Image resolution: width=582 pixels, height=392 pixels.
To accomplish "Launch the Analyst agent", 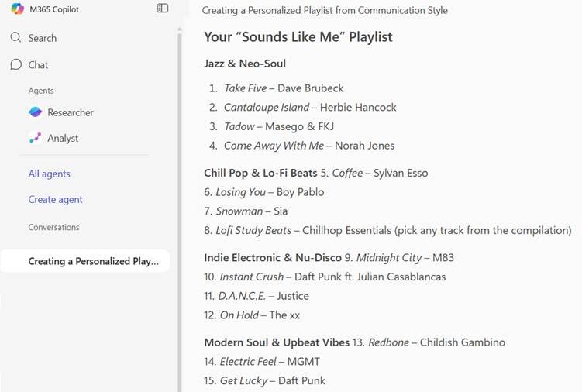I will click(x=63, y=138).
